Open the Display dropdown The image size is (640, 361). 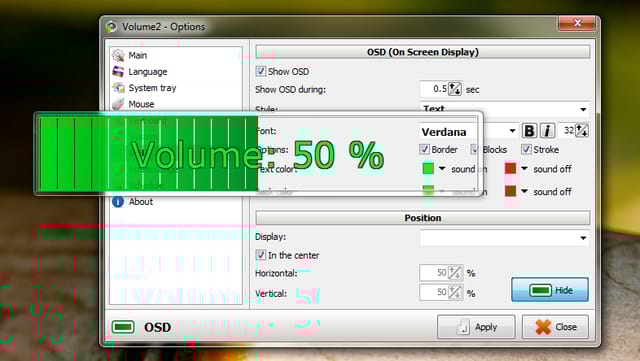coord(504,238)
